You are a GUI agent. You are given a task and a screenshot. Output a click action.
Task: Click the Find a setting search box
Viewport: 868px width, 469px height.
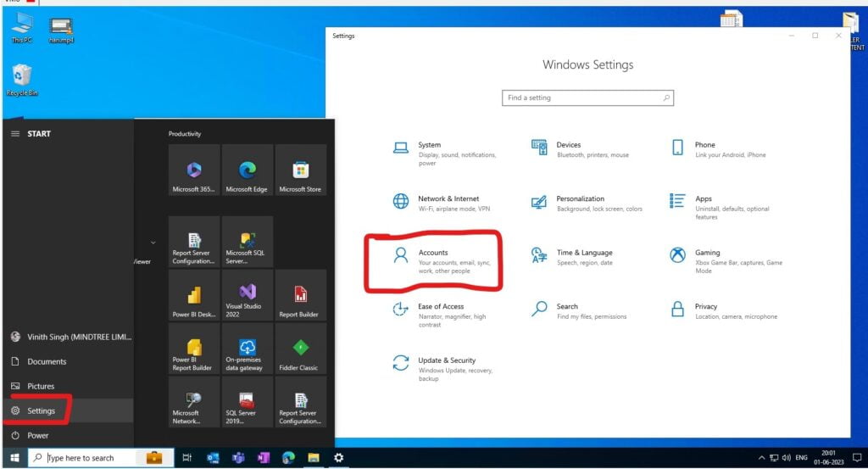587,98
